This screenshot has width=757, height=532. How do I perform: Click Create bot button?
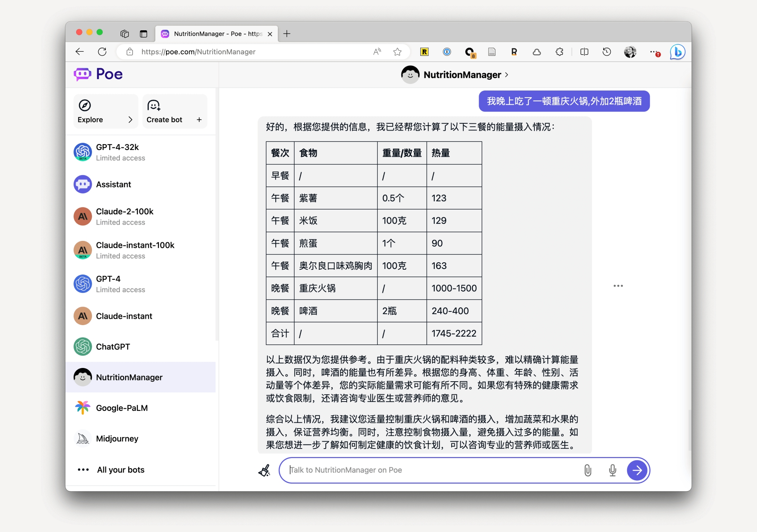174,112
